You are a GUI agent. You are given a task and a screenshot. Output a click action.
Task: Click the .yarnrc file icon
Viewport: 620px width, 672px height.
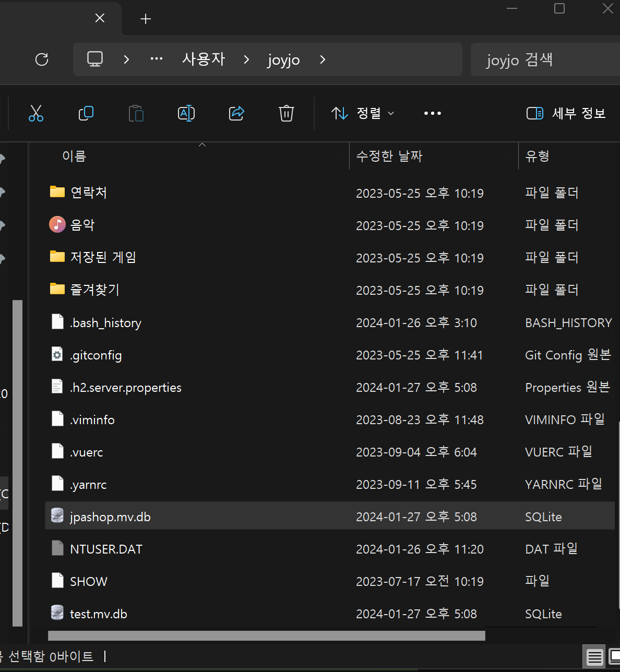point(57,484)
